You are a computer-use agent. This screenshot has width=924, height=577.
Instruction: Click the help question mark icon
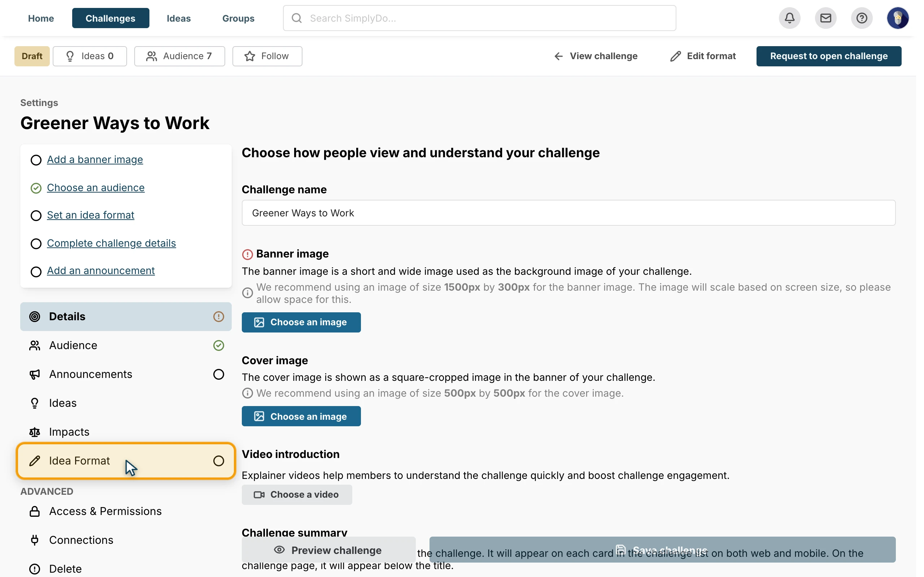click(x=862, y=18)
